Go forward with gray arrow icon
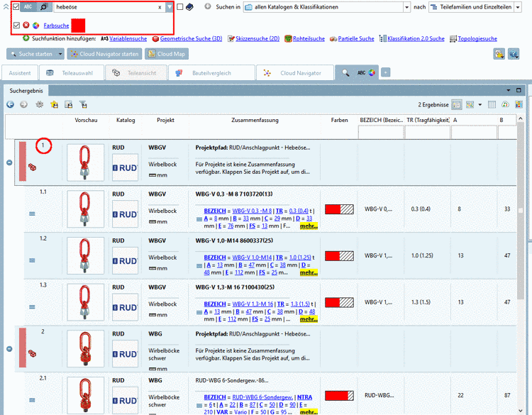This screenshot has width=532, height=415. (x=23, y=104)
